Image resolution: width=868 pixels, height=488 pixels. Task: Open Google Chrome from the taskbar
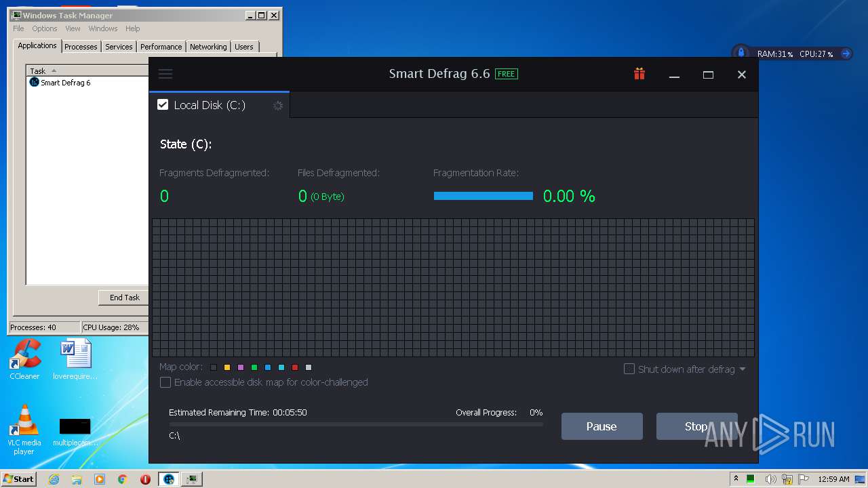(x=123, y=479)
